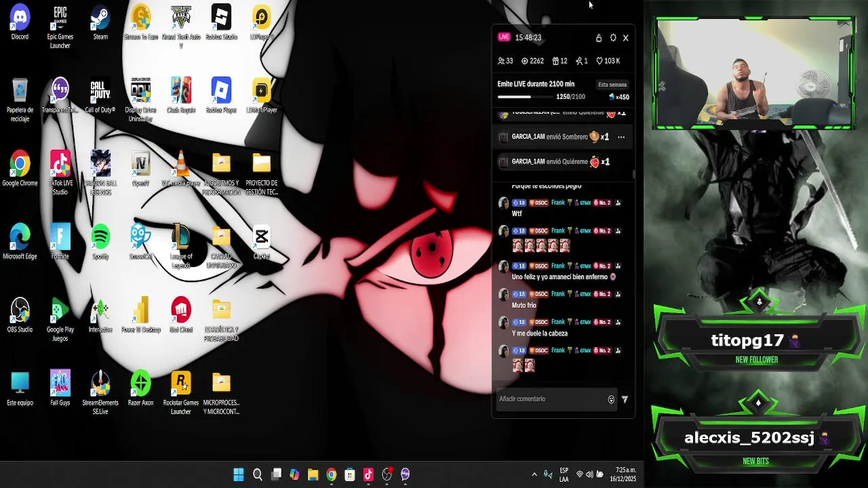
Task: Open the chat filter icon
Action: [x=625, y=400]
